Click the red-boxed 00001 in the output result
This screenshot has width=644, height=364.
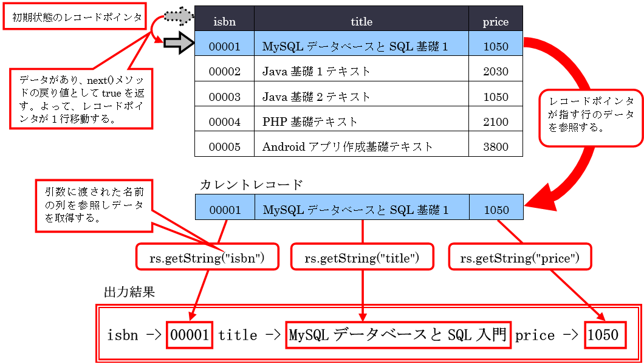[190, 335]
